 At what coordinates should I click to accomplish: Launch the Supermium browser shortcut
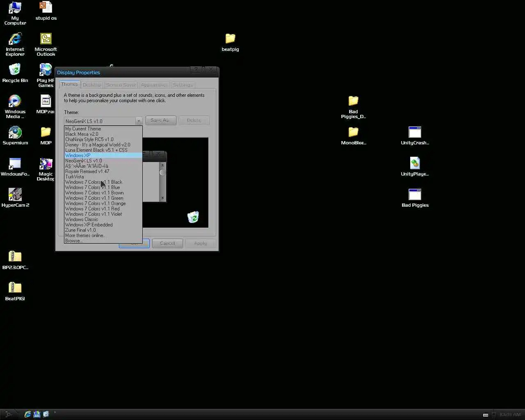click(15, 136)
